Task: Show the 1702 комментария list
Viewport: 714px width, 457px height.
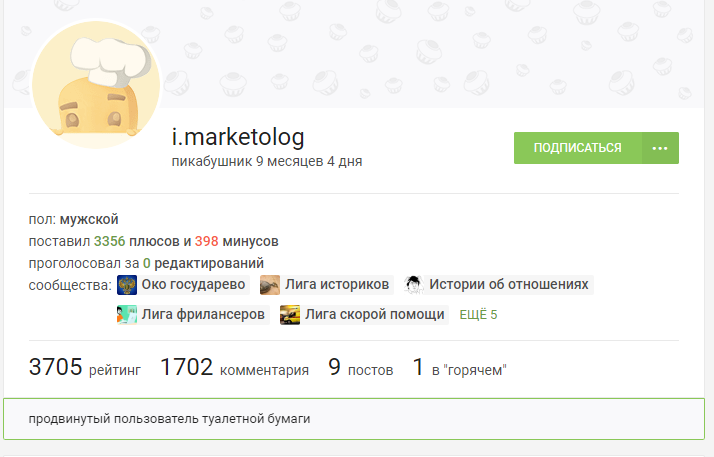Action: click(234, 369)
